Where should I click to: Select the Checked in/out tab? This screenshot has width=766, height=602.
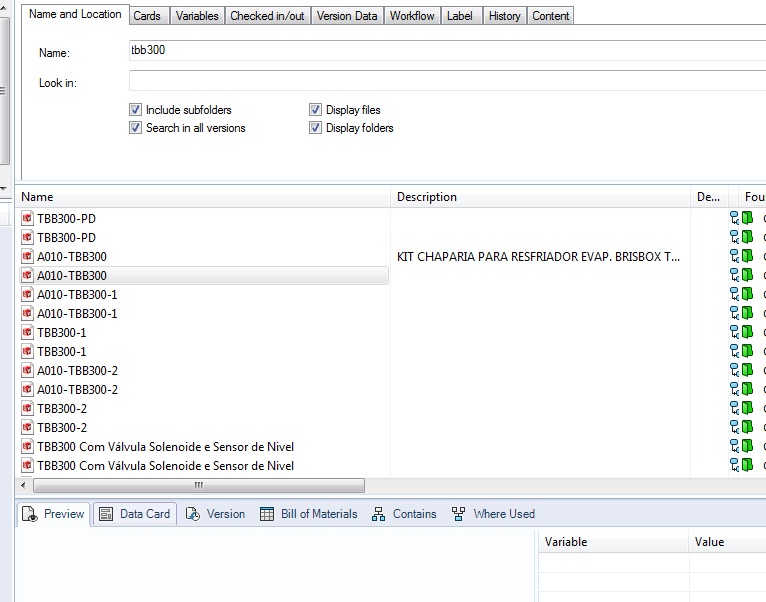267,16
